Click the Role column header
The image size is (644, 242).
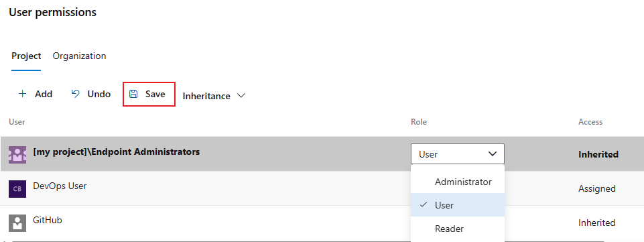click(419, 122)
